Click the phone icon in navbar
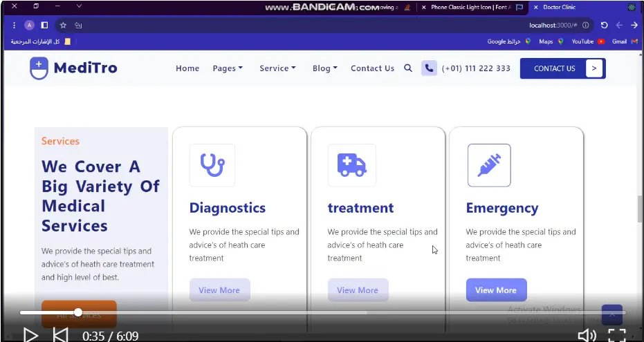Screen dimensions: 644x342 tap(429, 68)
